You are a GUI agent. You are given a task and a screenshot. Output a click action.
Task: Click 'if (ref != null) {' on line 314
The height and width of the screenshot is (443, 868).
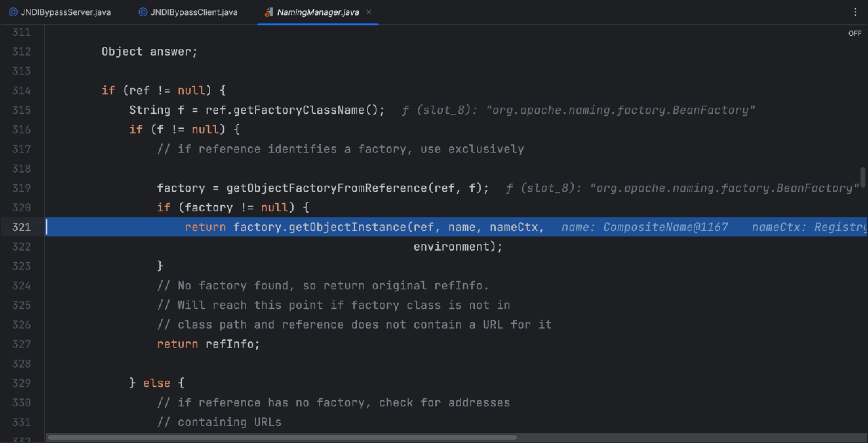coord(163,90)
